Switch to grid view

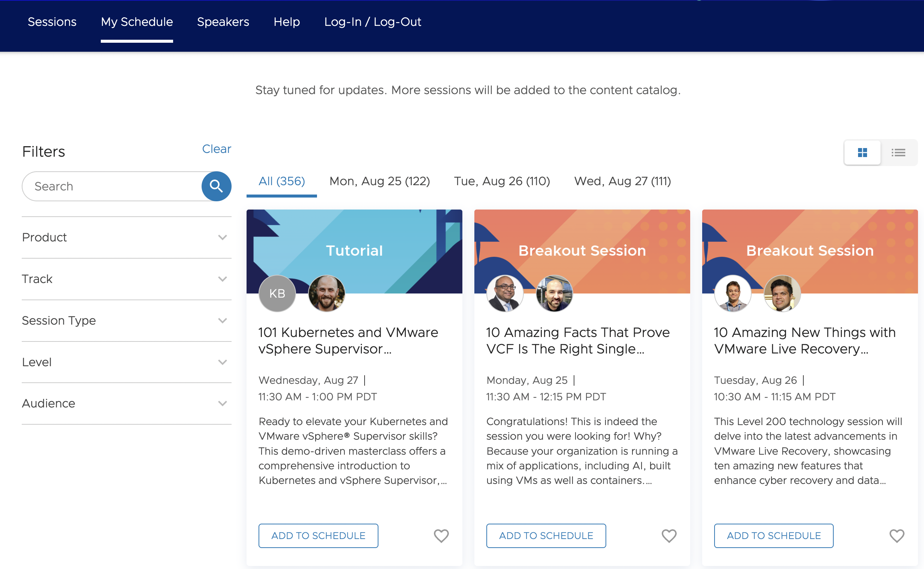(862, 153)
